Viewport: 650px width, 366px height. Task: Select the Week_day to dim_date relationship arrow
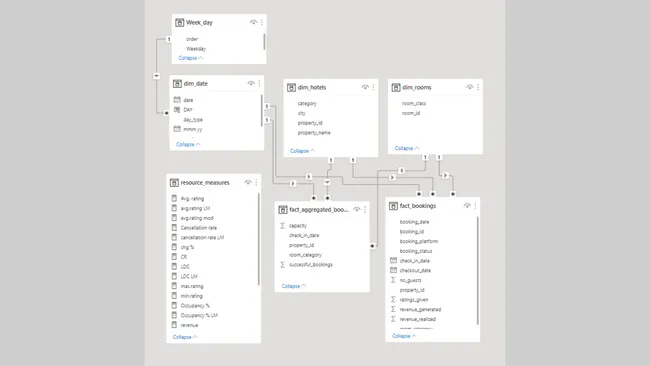156,76
